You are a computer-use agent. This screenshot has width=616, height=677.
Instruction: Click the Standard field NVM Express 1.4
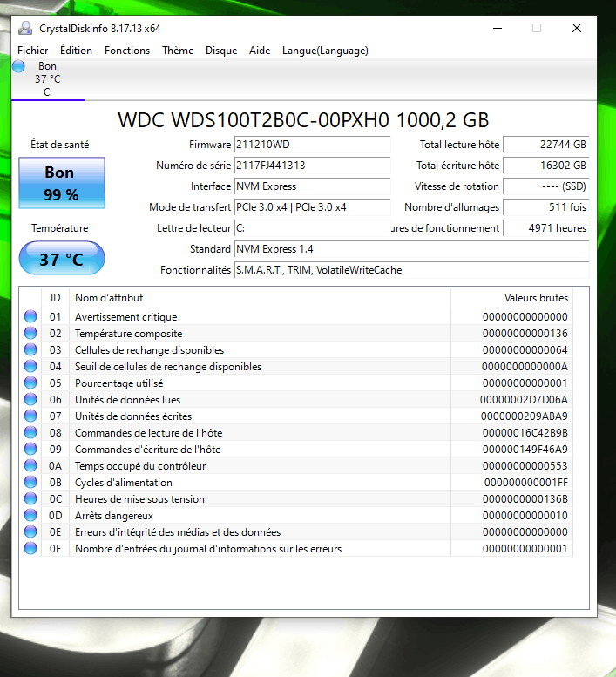(x=412, y=249)
